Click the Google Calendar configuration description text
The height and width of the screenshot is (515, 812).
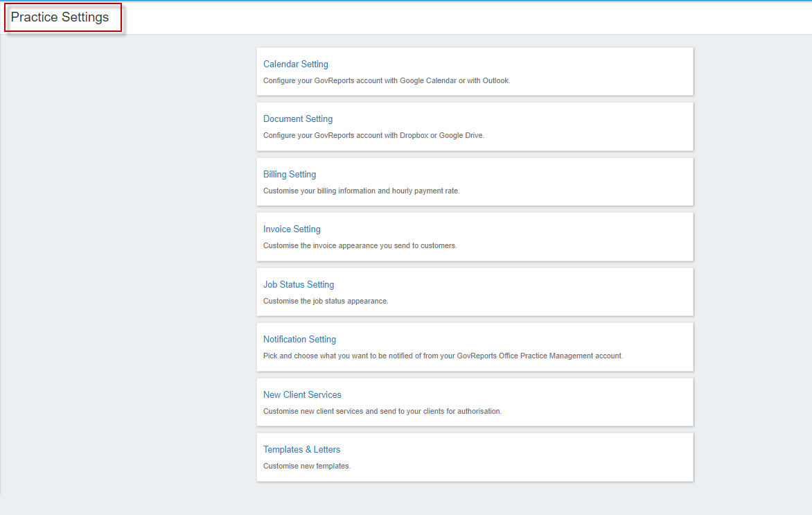(x=387, y=80)
